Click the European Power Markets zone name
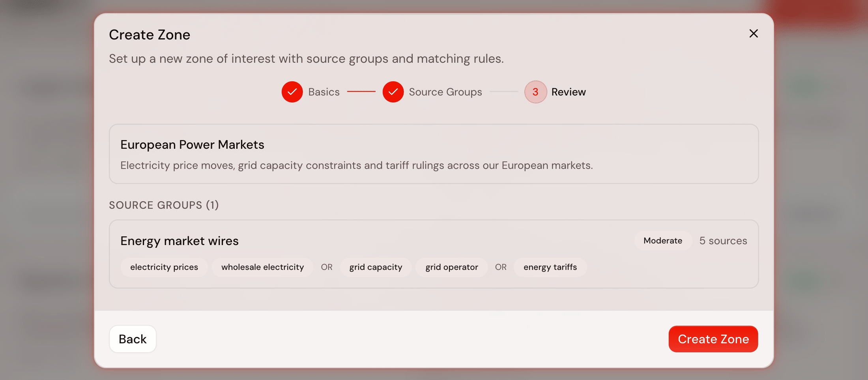Image resolution: width=868 pixels, height=380 pixels. point(192,145)
